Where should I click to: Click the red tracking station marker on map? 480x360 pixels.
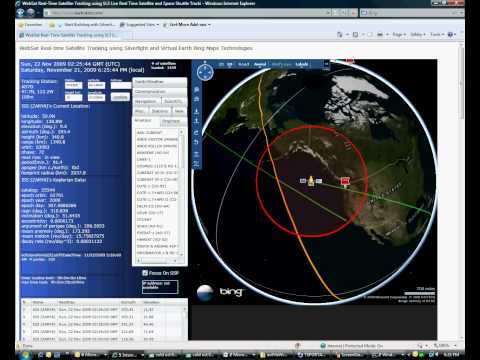[345, 182]
